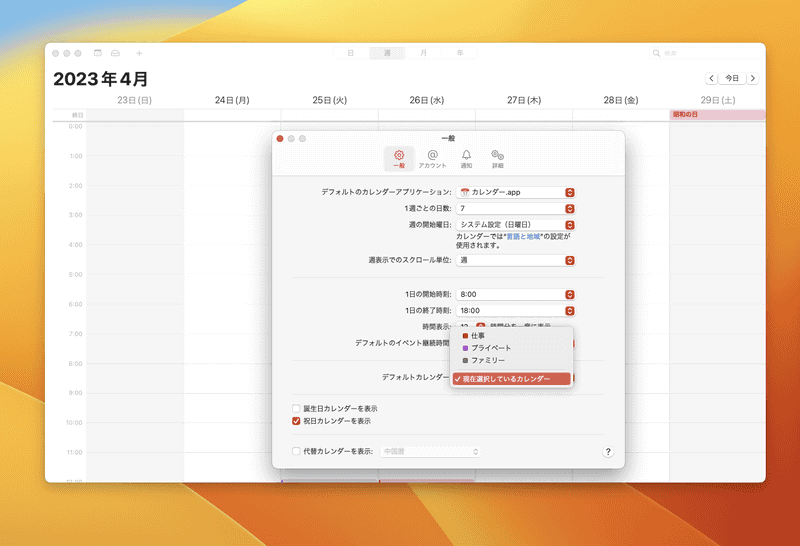
Task: Click the 2023年4月 month title
Action: (x=101, y=79)
